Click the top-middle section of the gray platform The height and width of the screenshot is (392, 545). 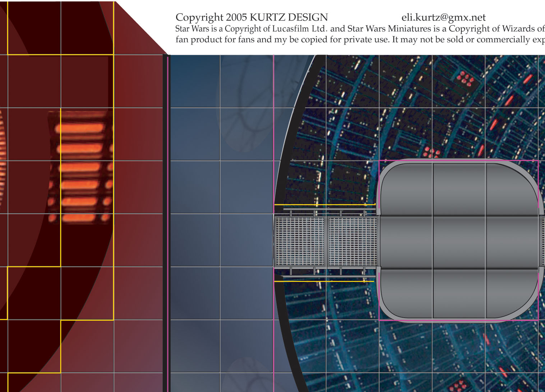459,188
